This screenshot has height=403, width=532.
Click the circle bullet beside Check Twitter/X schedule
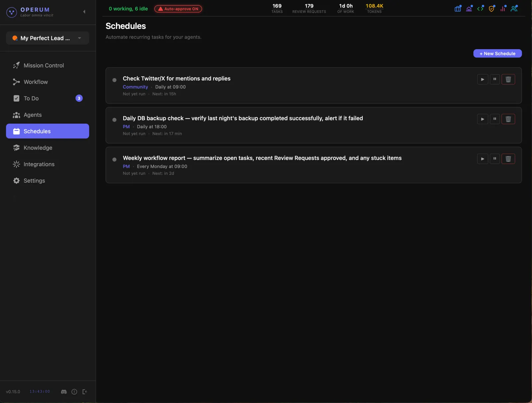(x=114, y=80)
